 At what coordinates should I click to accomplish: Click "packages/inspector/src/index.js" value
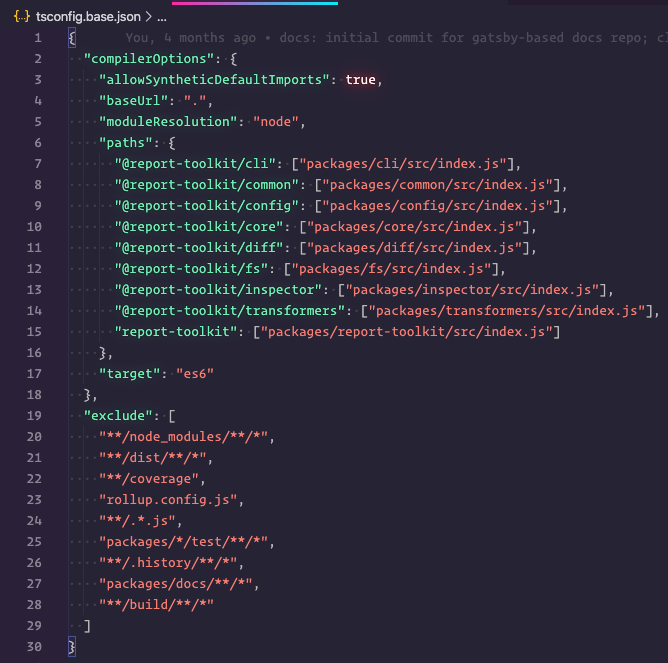pos(472,289)
